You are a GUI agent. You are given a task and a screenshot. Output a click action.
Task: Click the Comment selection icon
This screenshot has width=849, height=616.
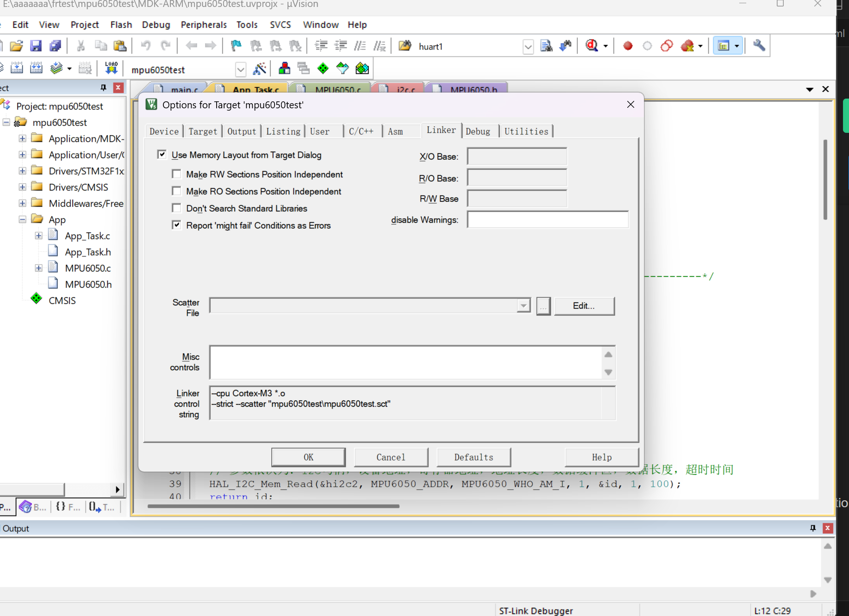pos(360,46)
